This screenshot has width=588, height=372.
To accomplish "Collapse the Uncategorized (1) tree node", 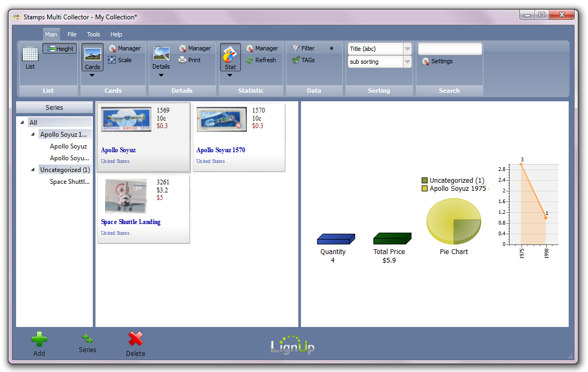I will coord(33,170).
